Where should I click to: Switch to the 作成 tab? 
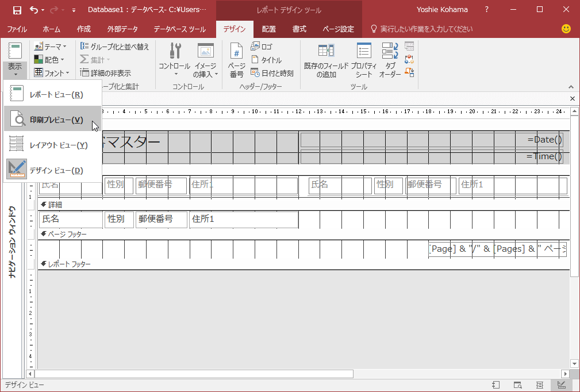[x=83, y=29]
